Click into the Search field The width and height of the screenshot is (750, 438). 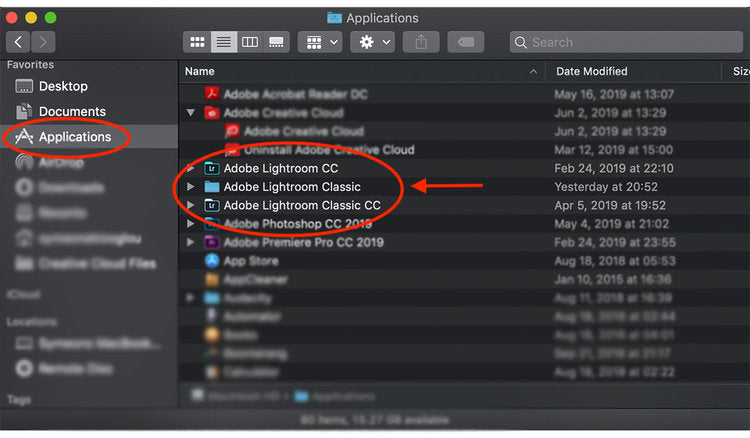(627, 42)
